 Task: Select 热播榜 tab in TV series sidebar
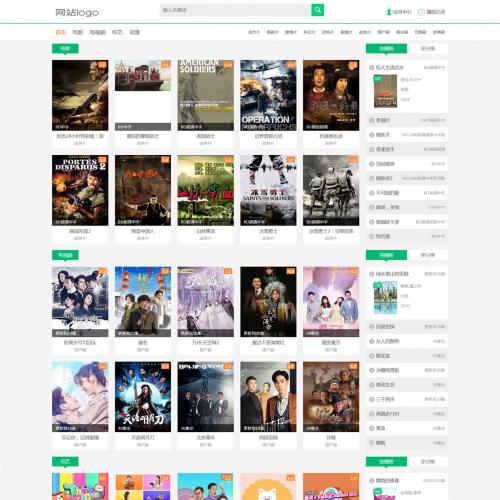click(386, 255)
